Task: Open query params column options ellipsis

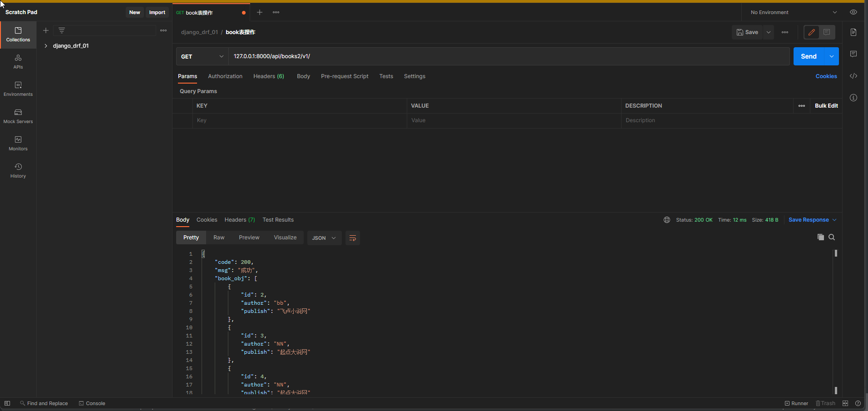Action: 802,106
